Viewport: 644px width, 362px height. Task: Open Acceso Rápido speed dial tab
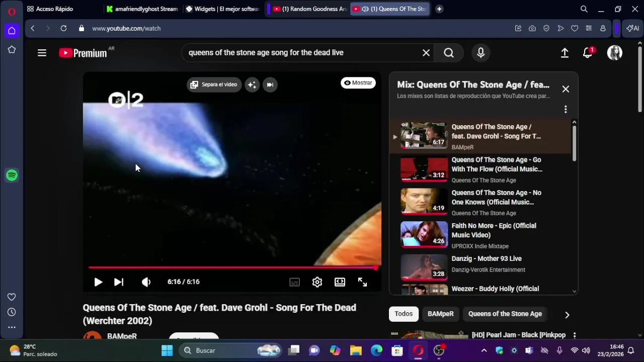click(x=50, y=9)
